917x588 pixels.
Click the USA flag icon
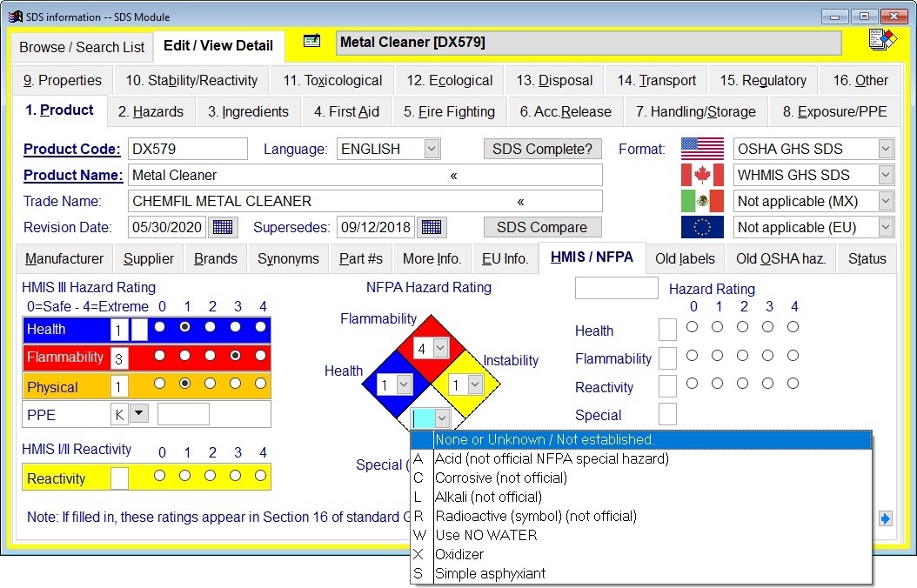(702, 149)
